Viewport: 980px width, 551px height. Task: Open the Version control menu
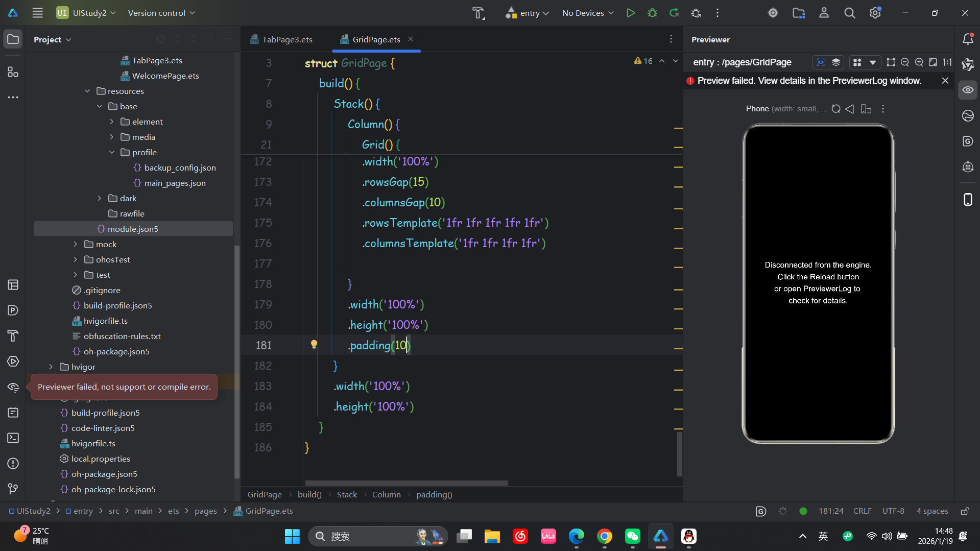click(x=161, y=13)
